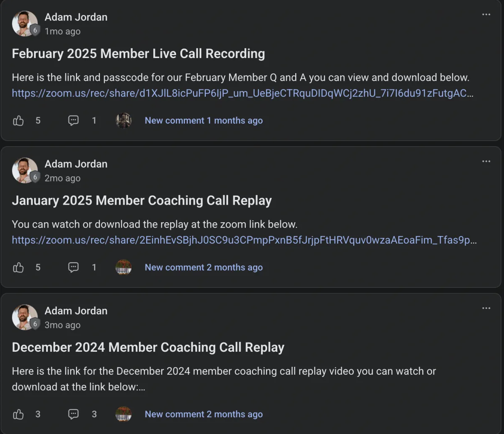This screenshot has height=434, width=504.
Task: Open comments on the January 2025 replay post
Action: click(73, 267)
